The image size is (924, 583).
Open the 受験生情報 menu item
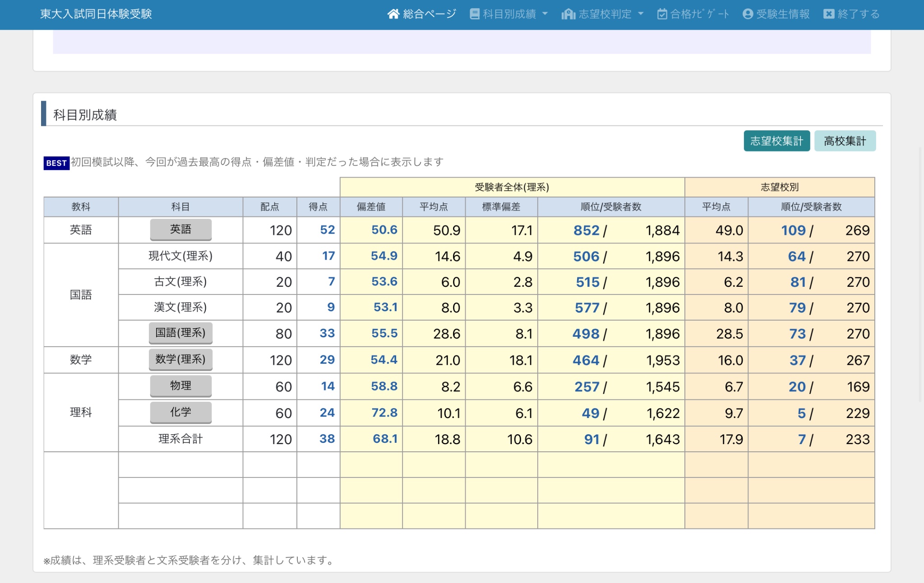point(776,14)
